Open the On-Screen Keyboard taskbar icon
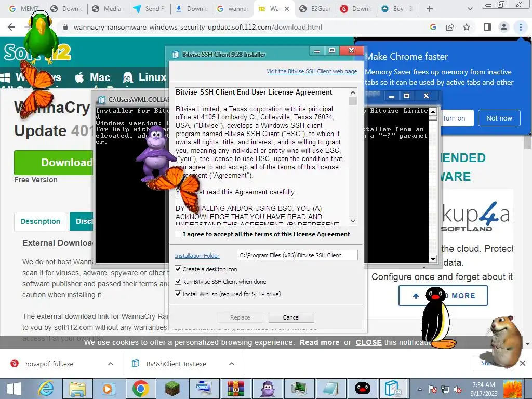 point(204,389)
